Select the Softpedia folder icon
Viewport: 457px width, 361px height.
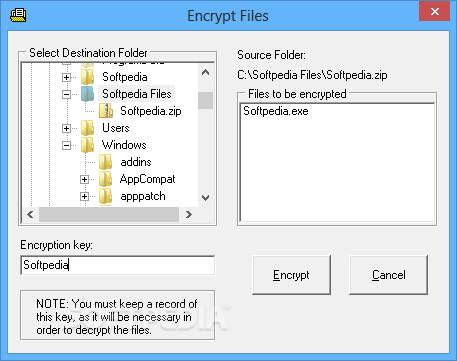[x=87, y=77]
